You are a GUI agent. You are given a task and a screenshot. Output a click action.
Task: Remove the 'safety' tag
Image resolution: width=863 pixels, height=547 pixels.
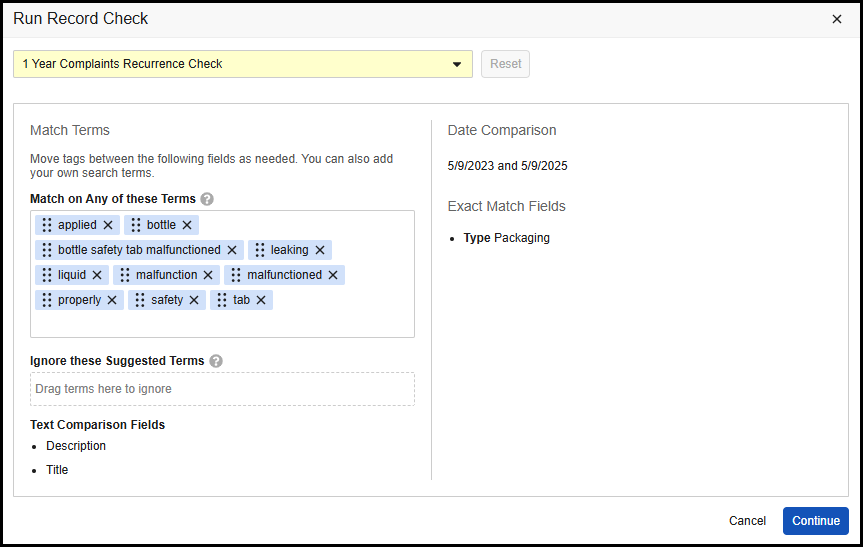pyautogui.click(x=194, y=300)
